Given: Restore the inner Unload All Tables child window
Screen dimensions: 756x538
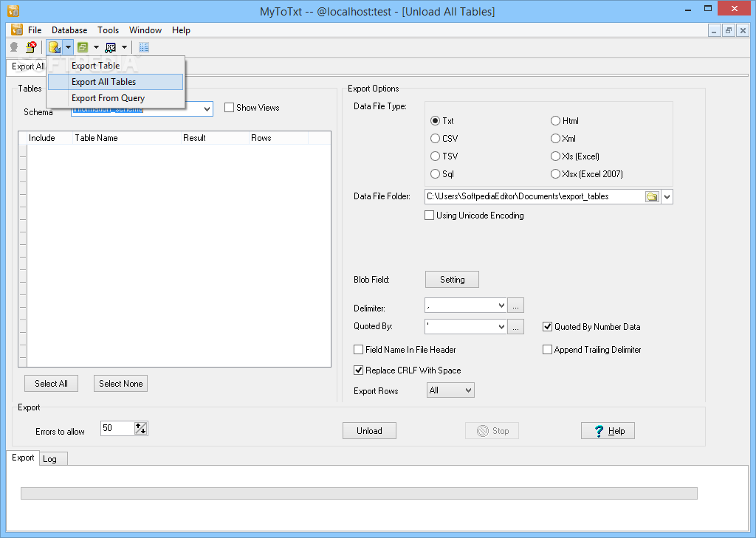Looking at the screenshot, I should [x=729, y=30].
